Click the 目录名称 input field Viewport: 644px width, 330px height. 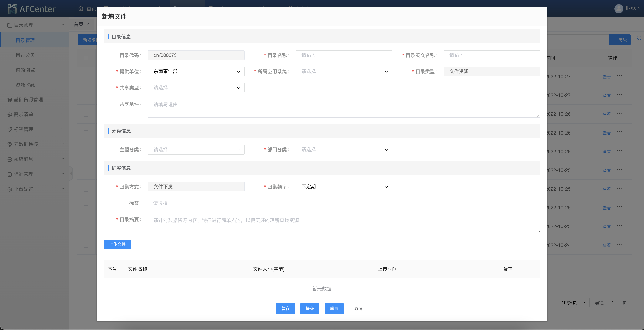(344, 55)
